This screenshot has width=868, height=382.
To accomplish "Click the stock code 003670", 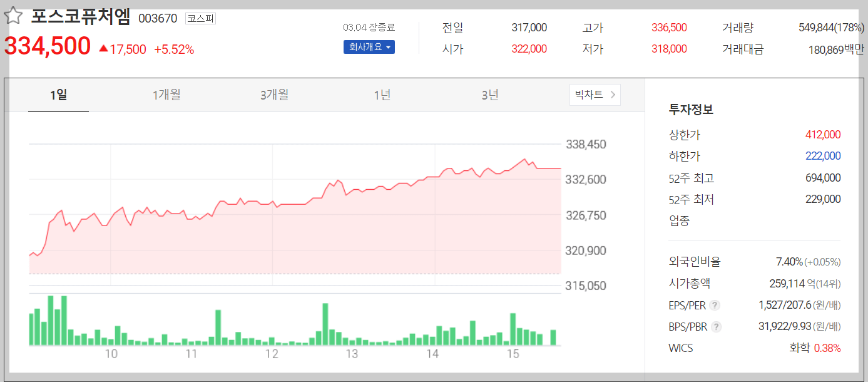I will tap(158, 19).
